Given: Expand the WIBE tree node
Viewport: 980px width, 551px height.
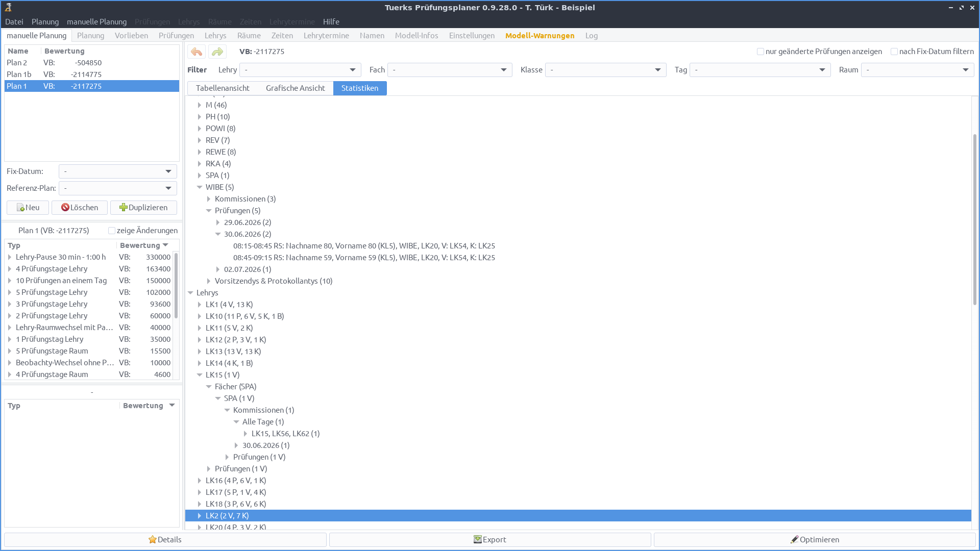Looking at the screenshot, I should 199,187.
